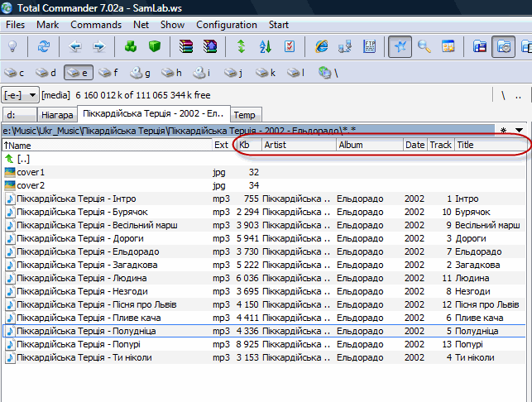Click the current path bar
The image size is (532, 402).
[x=248, y=131]
